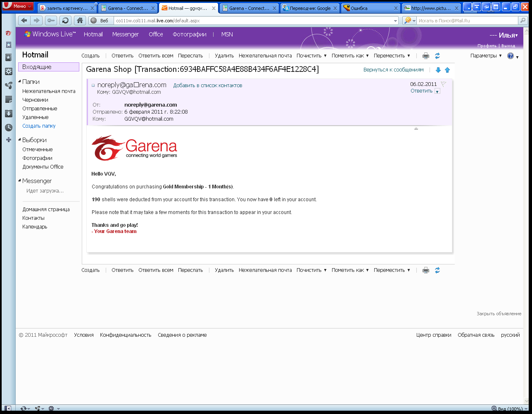Switch to the Ошибка tab
The height and width of the screenshot is (414, 532).
[370, 8]
